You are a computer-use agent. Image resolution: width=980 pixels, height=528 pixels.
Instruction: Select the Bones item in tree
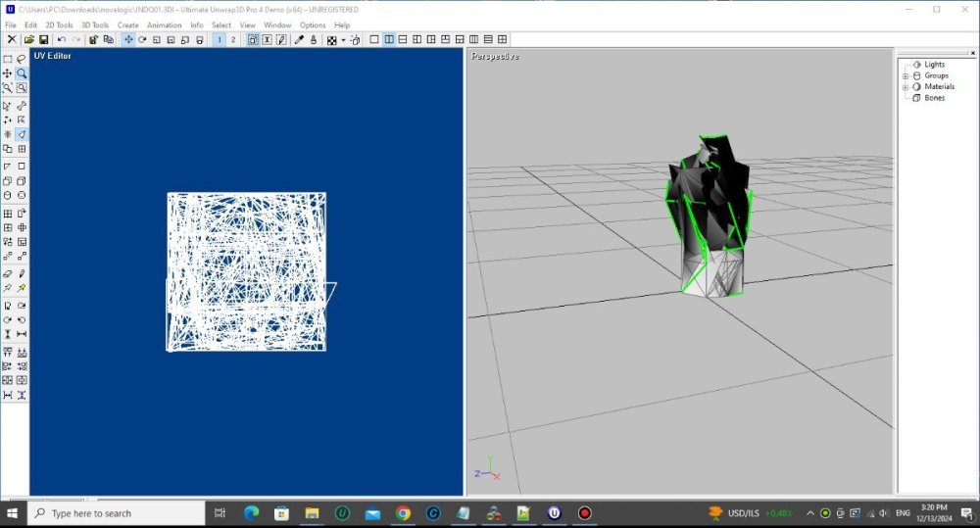(x=934, y=98)
